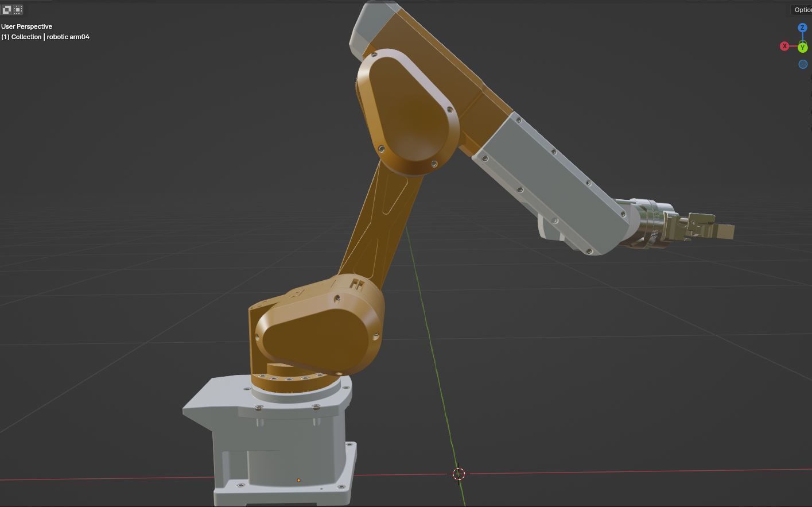This screenshot has width=812, height=507.
Task: Click the dashed-square selection mode icon
Action: pos(18,10)
